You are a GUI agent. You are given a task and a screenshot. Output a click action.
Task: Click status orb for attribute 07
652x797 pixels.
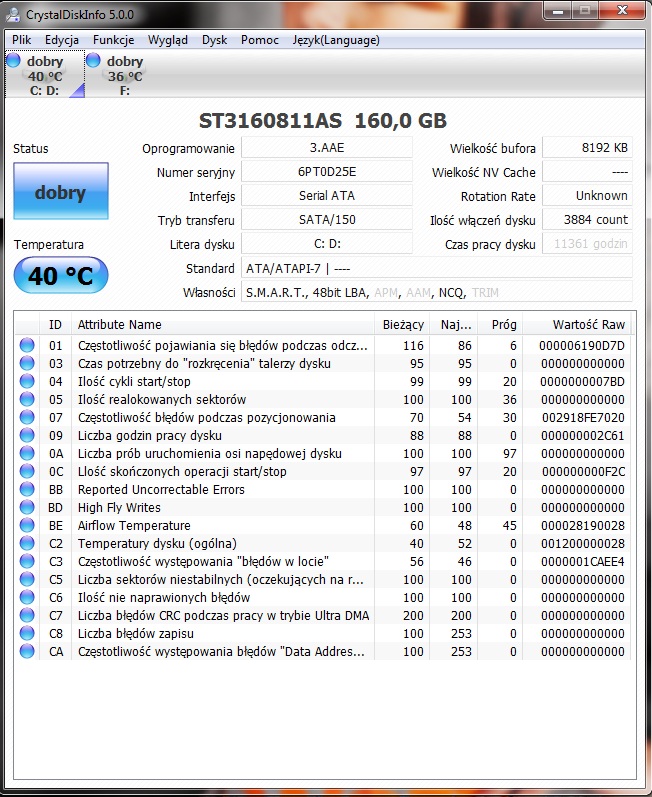[27, 417]
